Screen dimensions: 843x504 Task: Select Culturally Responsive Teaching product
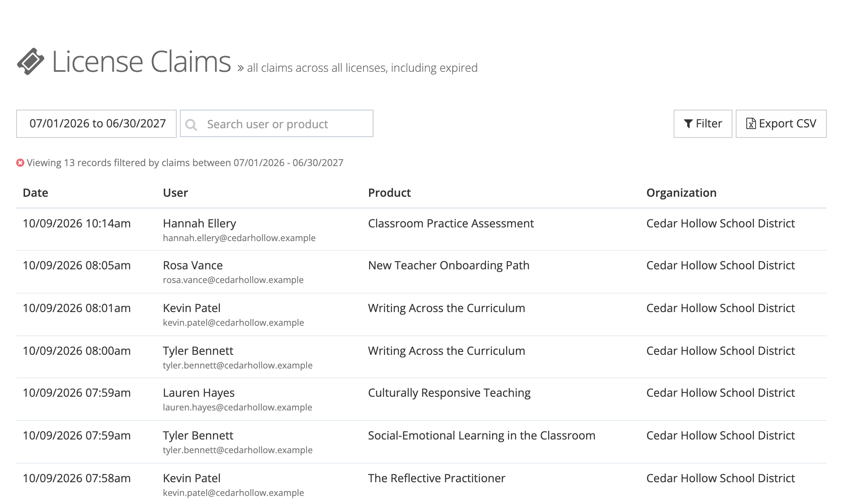click(449, 393)
